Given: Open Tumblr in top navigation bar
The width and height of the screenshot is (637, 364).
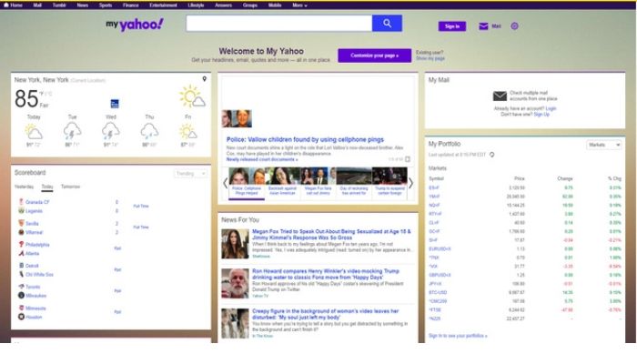Looking at the screenshot, I should coord(59,5).
